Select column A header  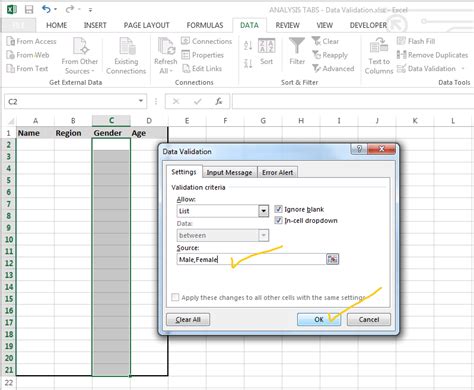35,121
